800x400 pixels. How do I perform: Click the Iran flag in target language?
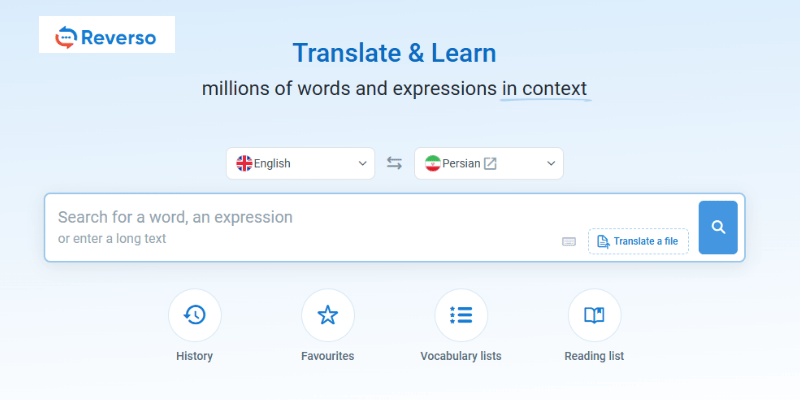click(432, 163)
